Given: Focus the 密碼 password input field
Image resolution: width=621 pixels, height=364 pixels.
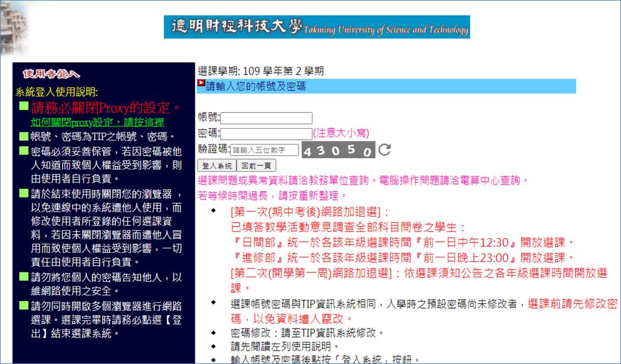Looking at the screenshot, I should 266,134.
